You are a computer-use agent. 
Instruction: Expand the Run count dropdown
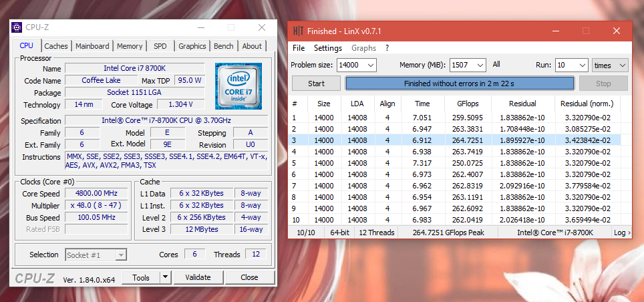click(x=583, y=65)
